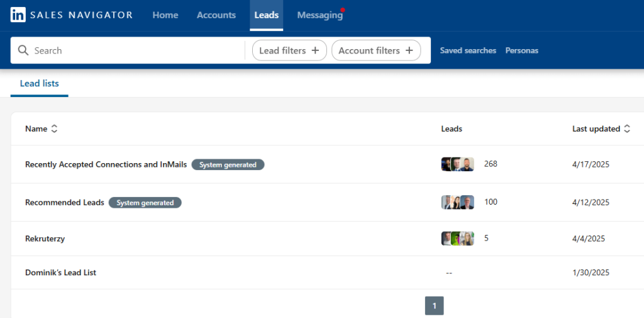Go to pagination page 1
The width and height of the screenshot is (644, 318).
tap(434, 305)
